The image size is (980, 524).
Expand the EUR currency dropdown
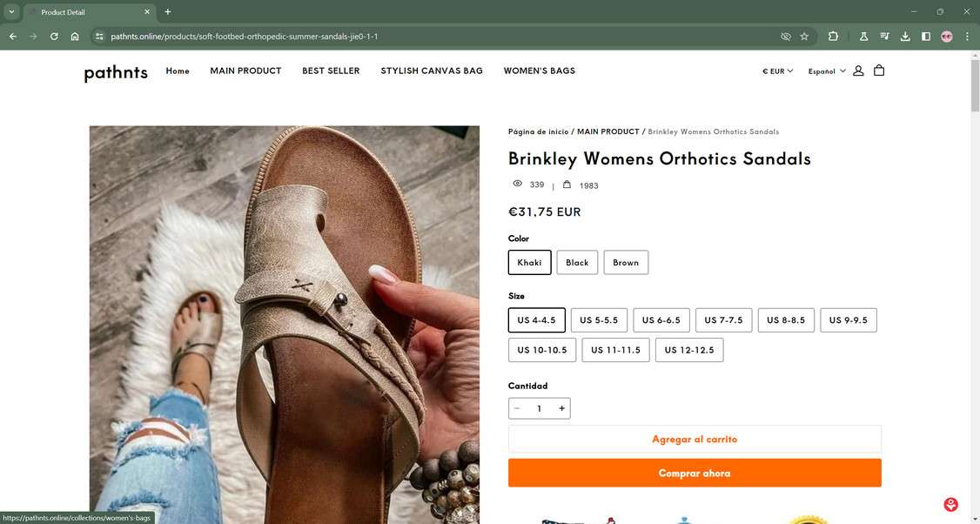tap(777, 71)
